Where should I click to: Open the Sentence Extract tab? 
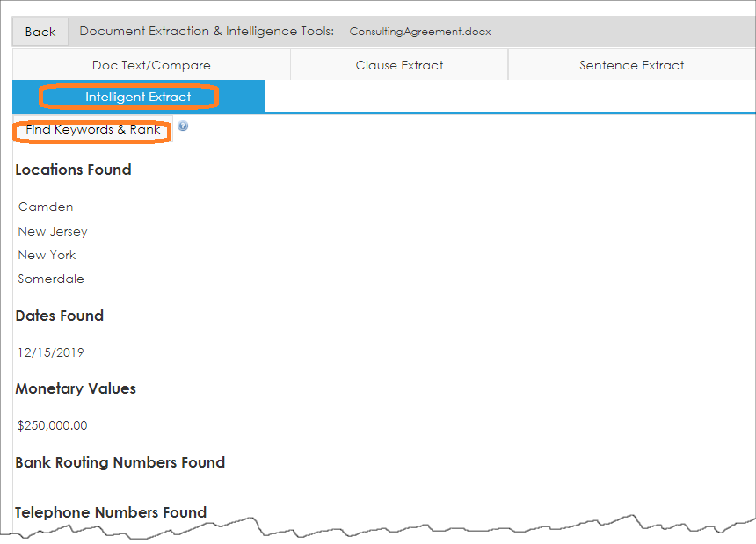pos(631,65)
